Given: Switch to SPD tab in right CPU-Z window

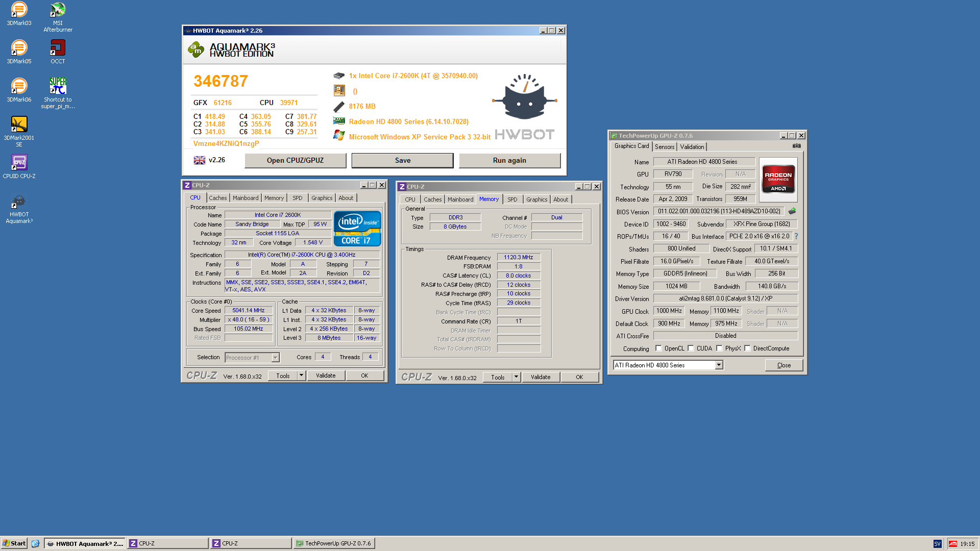Looking at the screenshot, I should pyautogui.click(x=512, y=199).
